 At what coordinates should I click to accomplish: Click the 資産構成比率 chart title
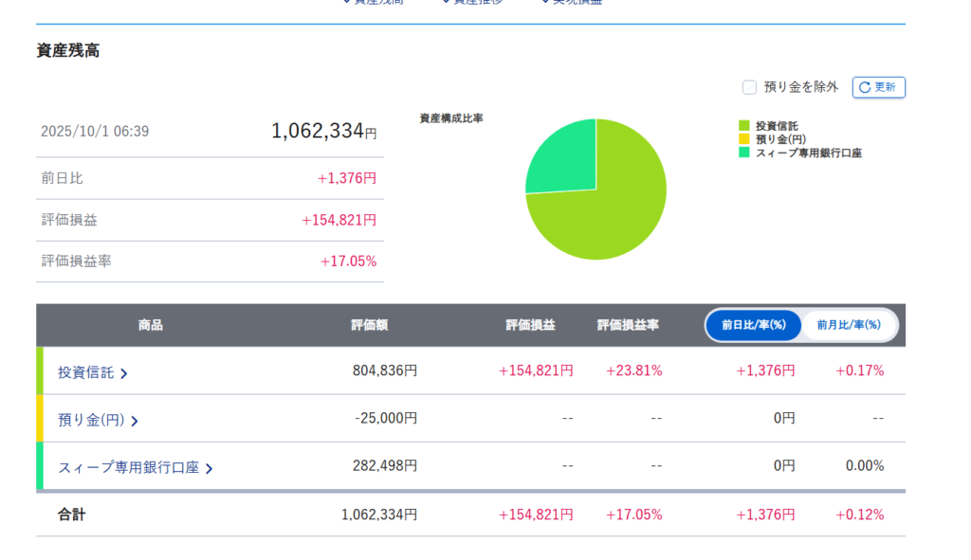pyautogui.click(x=451, y=118)
